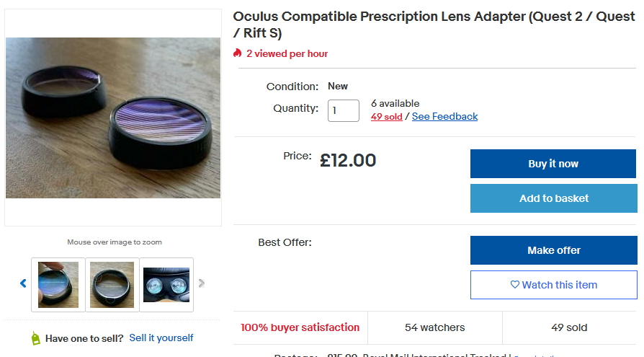Click the 54 watchers cell
644x357 pixels.
coord(434,327)
